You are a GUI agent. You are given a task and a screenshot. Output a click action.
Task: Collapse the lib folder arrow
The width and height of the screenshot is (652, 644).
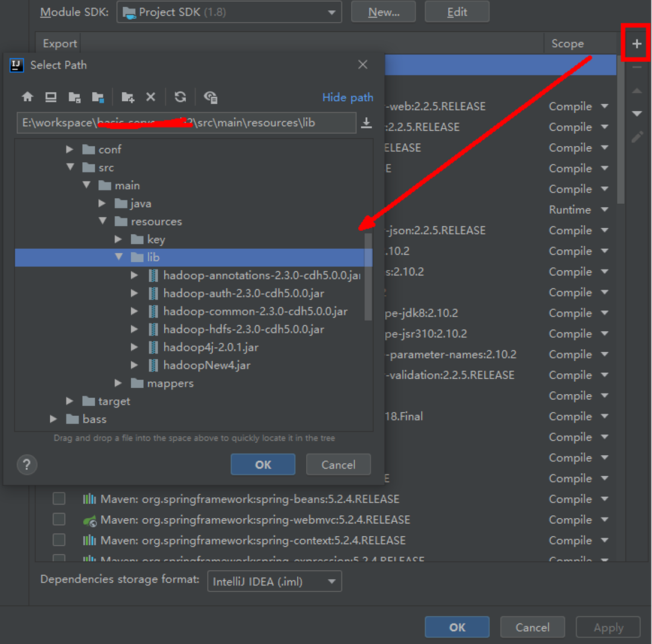[x=119, y=257]
